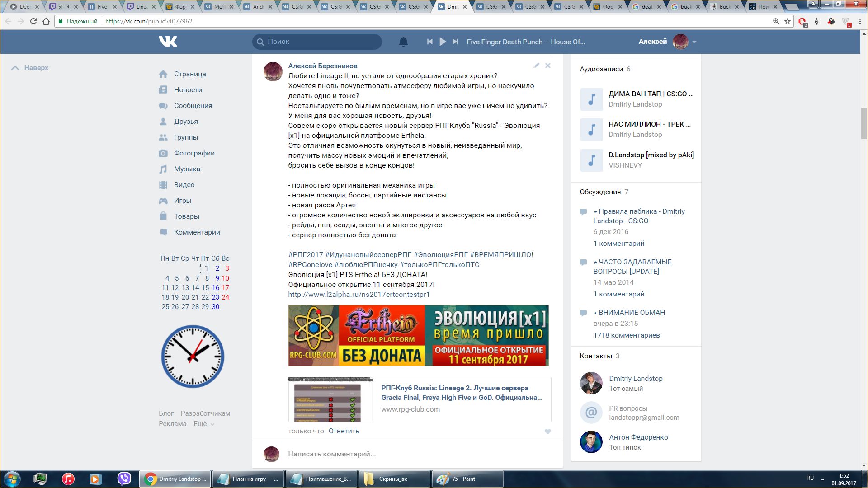Open the Windows Start button
The height and width of the screenshot is (488, 868).
pyautogui.click(x=12, y=479)
